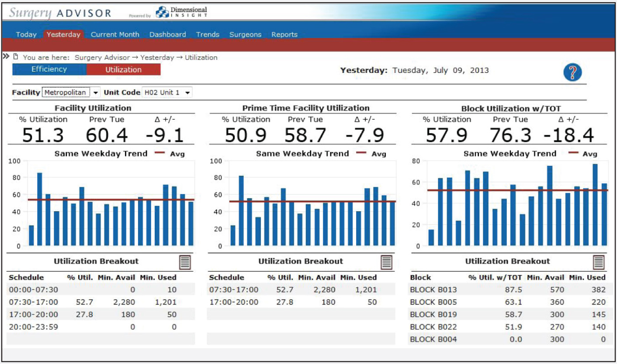
Task: Switch to the Today tab
Action: tap(26, 34)
